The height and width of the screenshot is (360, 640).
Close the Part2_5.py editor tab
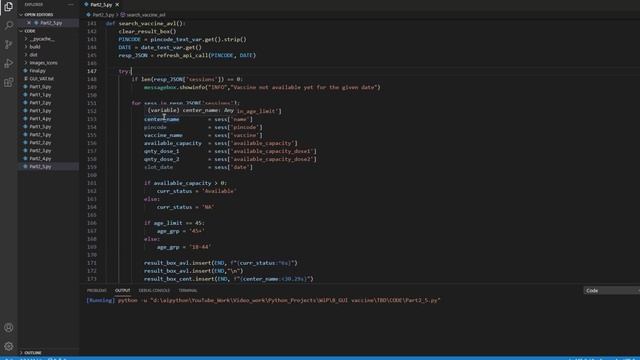tap(117, 4)
